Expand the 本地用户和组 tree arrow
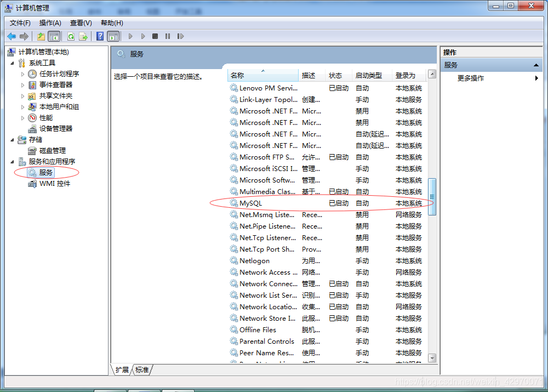 (x=22, y=107)
